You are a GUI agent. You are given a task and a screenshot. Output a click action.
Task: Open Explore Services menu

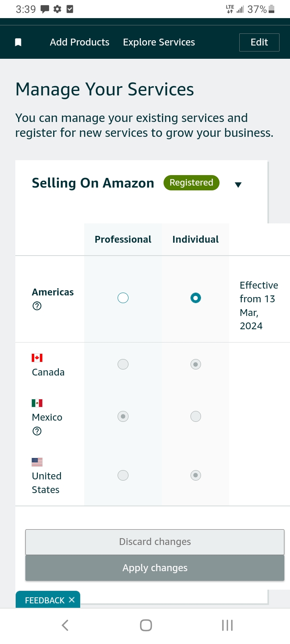[x=159, y=42]
